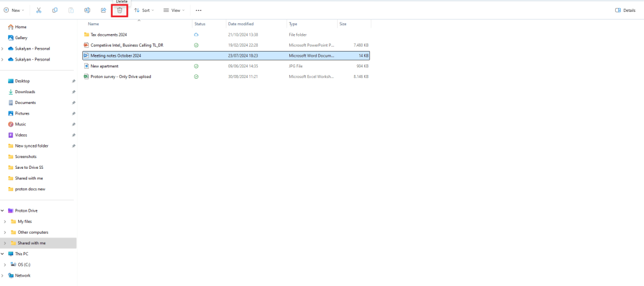Select Proton survey Excel worksheet file
The width and height of the screenshot is (644, 286).
[226, 77]
